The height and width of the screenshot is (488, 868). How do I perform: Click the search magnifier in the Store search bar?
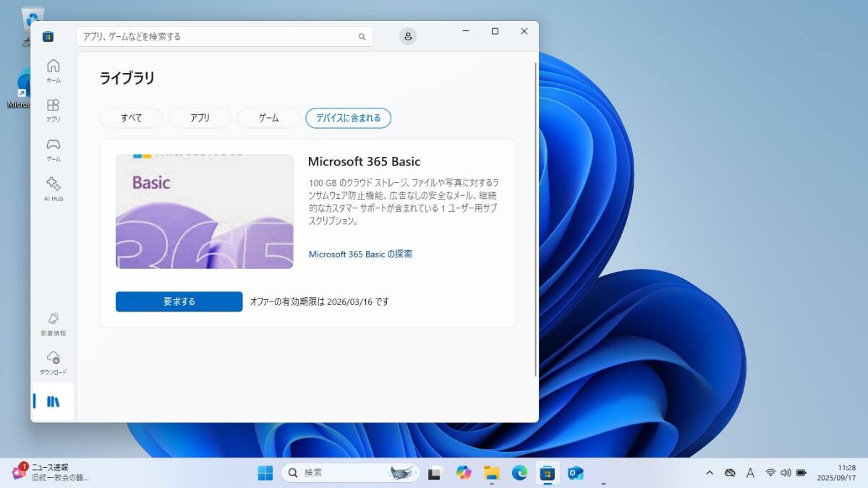pyautogui.click(x=362, y=36)
